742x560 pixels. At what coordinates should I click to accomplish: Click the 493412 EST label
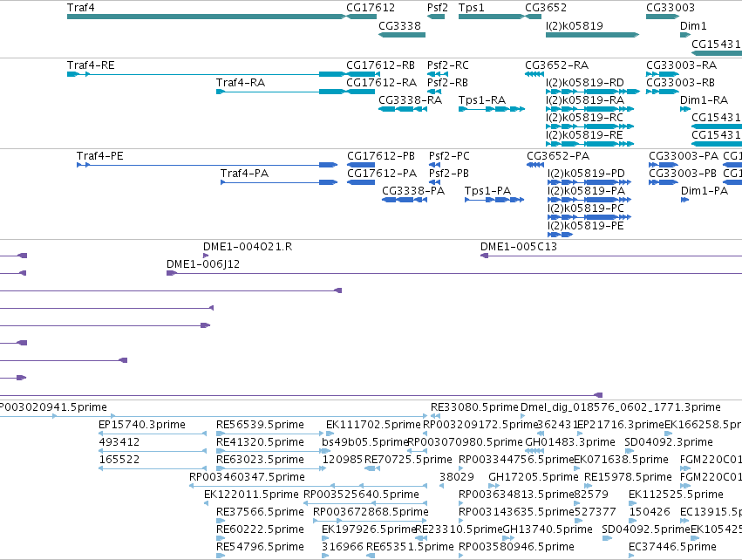[x=119, y=442]
